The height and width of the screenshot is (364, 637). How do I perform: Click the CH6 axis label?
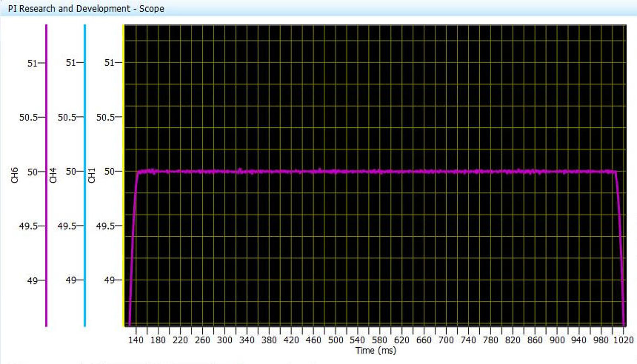(14, 175)
